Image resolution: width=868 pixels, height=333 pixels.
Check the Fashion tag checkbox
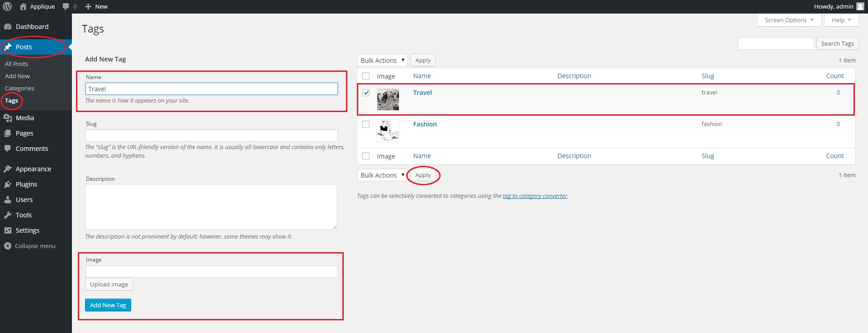coord(366,124)
